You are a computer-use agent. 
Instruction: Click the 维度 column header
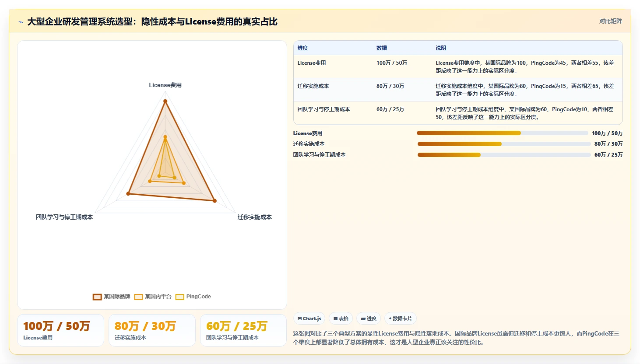pyautogui.click(x=303, y=48)
